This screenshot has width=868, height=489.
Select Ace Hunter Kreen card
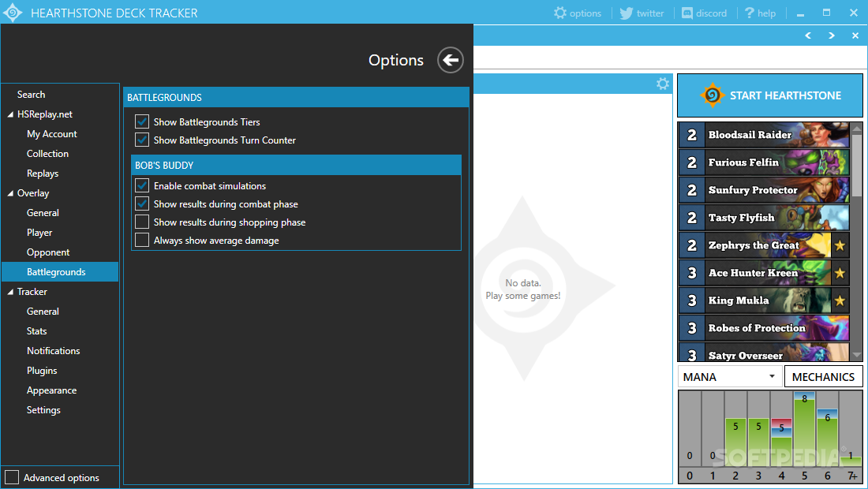[764, 273]
